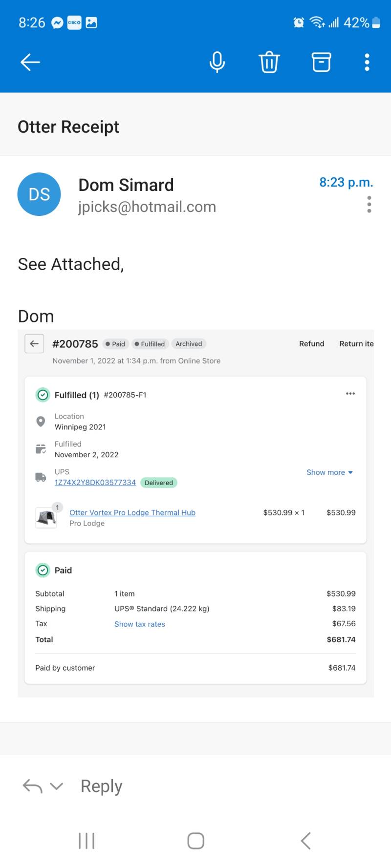391x868 pixels.
Task: Tap the 8:23 p.m. timestamp
Action: (x=346, y=182)
